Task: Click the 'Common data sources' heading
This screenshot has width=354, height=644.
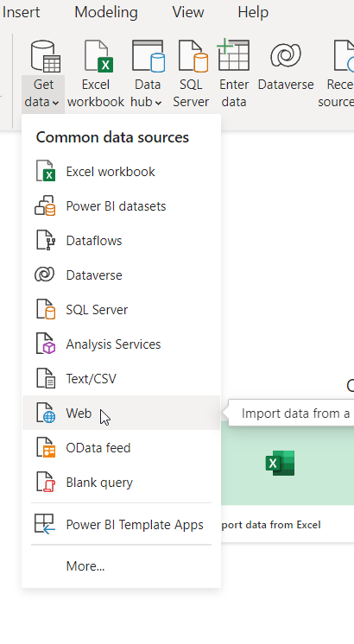Action: pos(112,137)
